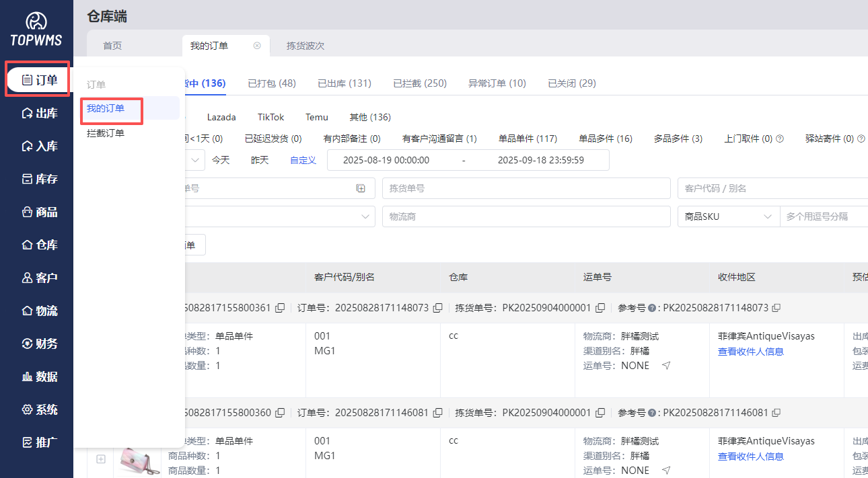Click tracking arrow icon beside first 运单号 NONE
868x478 pixels.
[666, 366]
